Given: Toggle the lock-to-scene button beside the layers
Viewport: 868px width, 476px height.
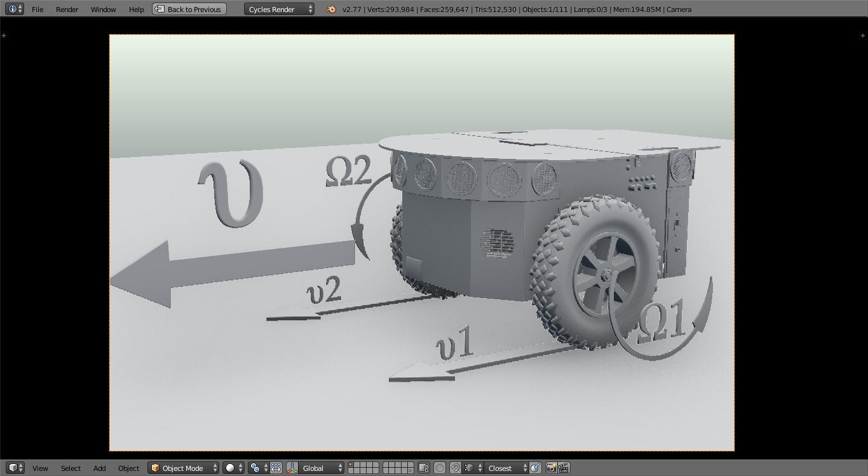Looking at the screenshot, I should [x=423, y=468].
